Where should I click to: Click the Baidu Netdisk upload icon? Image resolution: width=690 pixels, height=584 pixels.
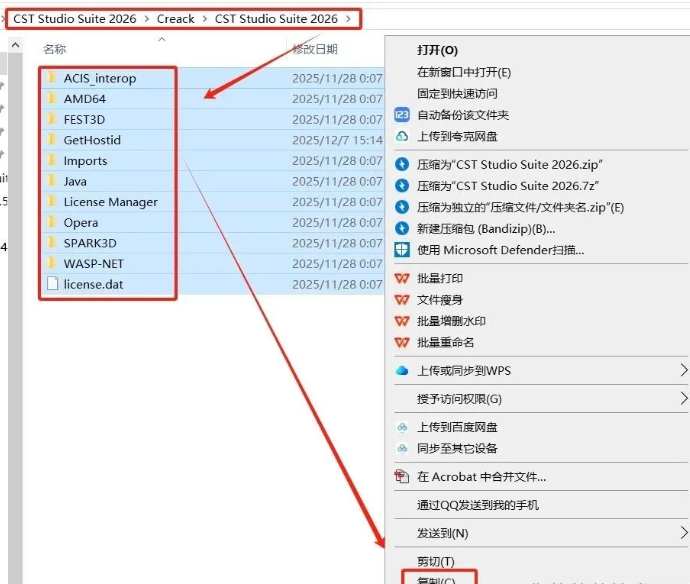pyautogui.click(x=402, y=428)
